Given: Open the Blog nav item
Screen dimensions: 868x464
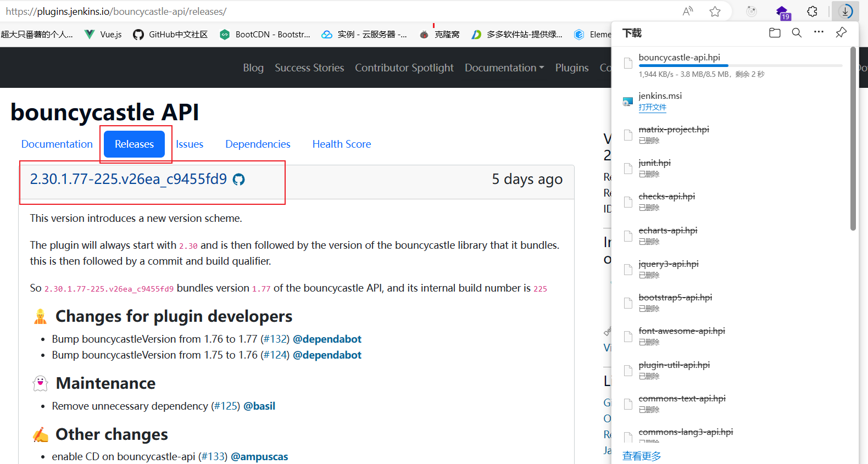Looking at the screenshot, I should tap(253, 68).
